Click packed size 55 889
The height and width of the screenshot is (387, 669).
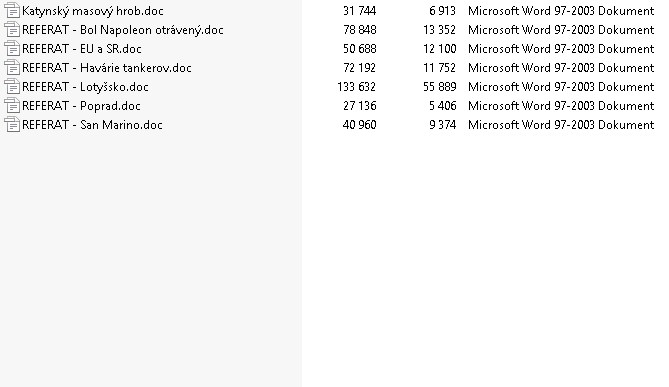pos(439,87)
